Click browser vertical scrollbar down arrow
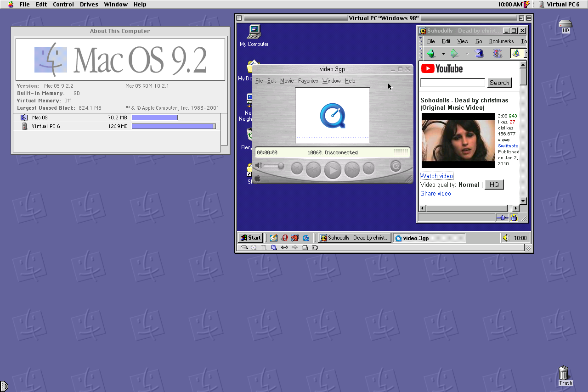The image size is (588, 392). click(523, 201)
